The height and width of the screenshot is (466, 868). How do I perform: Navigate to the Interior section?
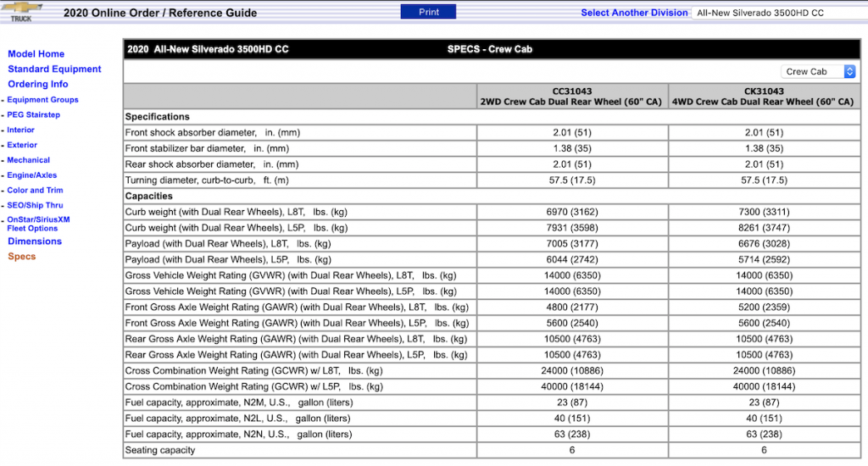[x=20, y=130]
